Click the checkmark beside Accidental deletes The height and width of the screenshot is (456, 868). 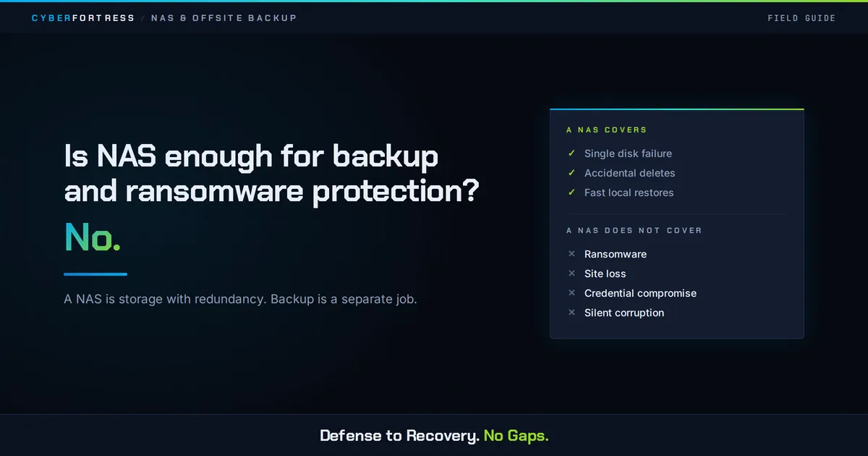pos(571,173)
